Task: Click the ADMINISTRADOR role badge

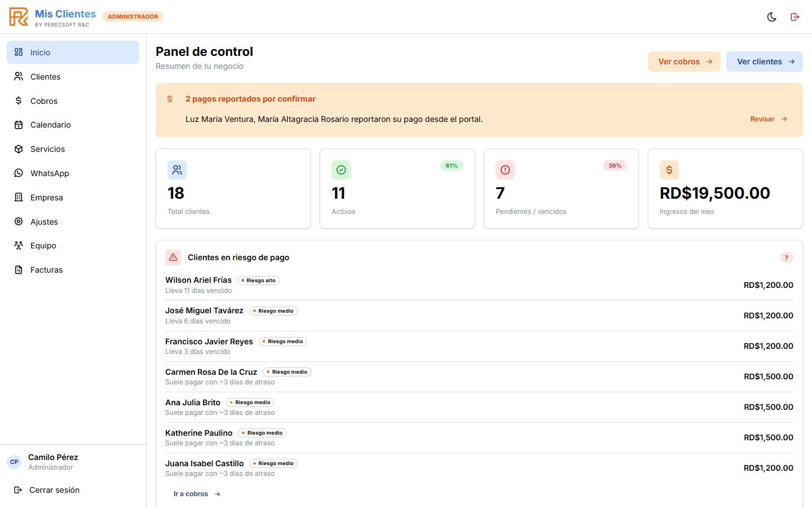Action: pyautogui.click(x=133, y=16)
